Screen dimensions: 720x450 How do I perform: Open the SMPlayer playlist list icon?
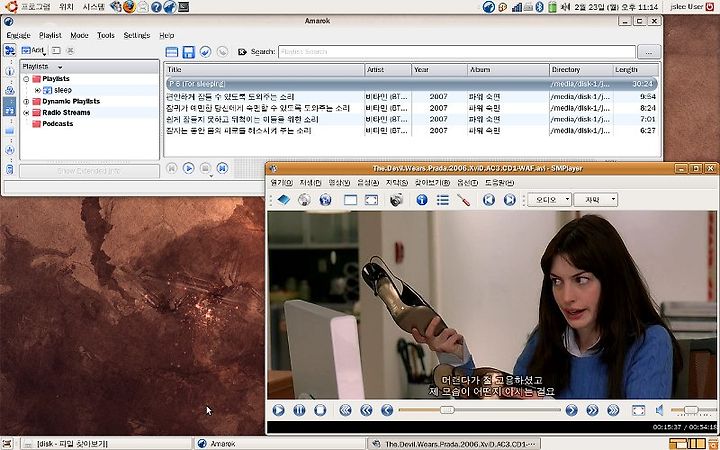pyautogui.click(x=443, y=200)
